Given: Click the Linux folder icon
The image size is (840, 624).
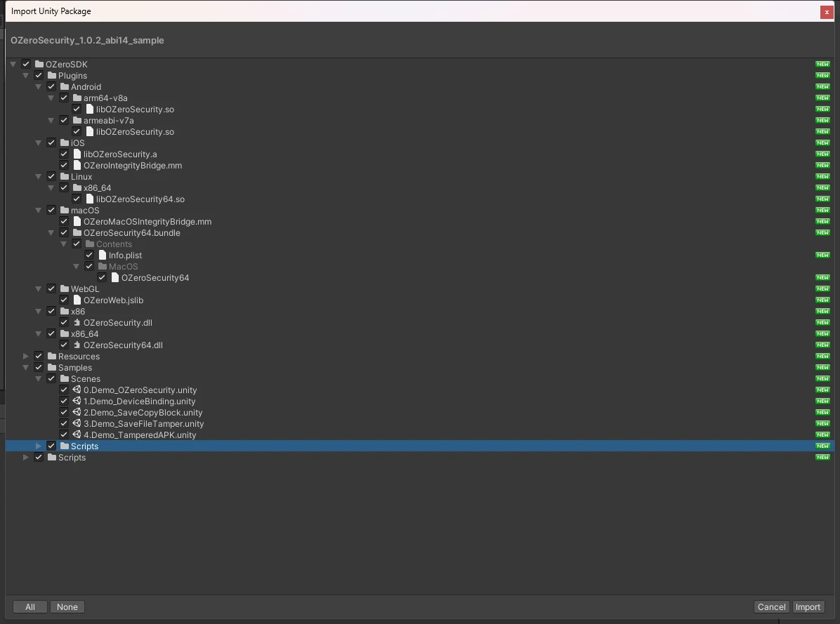Looking at the screenshot, I should (x=65, y=177).
